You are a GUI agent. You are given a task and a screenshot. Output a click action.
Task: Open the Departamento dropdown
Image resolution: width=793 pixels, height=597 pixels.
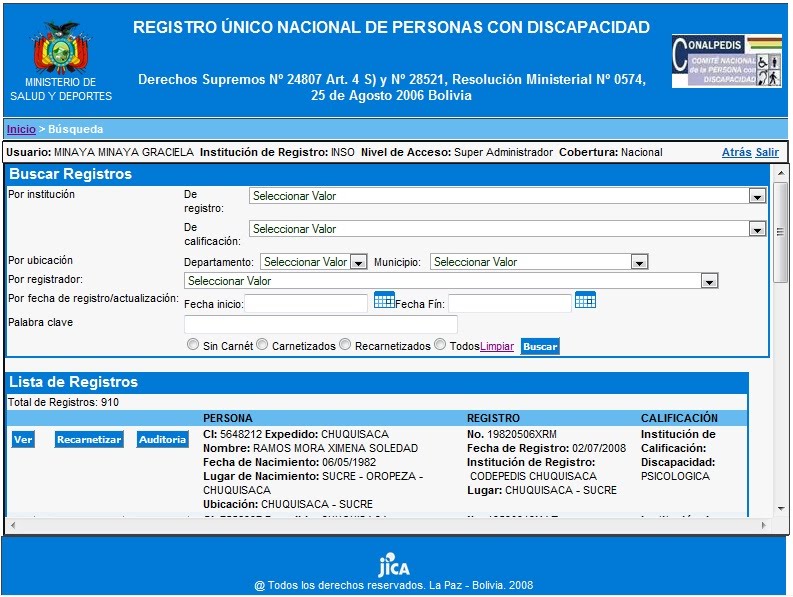click(314, 262)
